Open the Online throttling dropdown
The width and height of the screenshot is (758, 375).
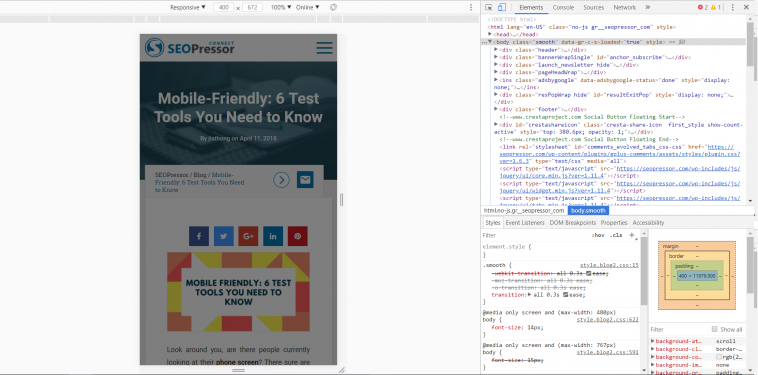[307, 7]
